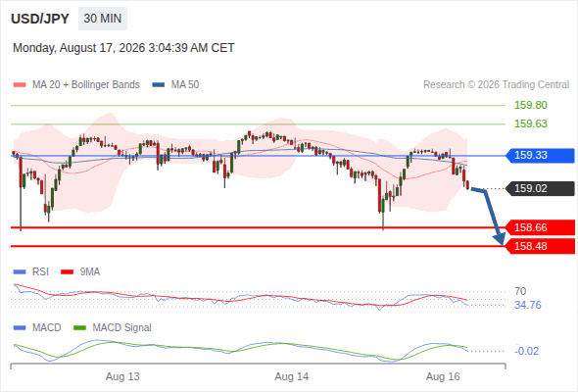The width and height of the screenshot is (578, 392).
Task: Click the 159.80 resistance level label
Action: pos(531,105)
